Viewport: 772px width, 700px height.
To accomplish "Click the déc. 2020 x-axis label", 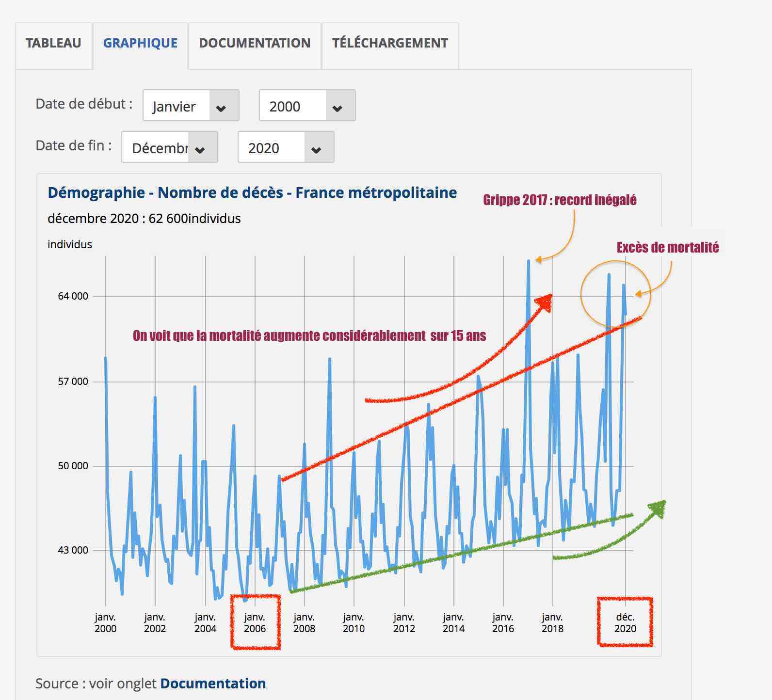I will click(x=626, y=623).
